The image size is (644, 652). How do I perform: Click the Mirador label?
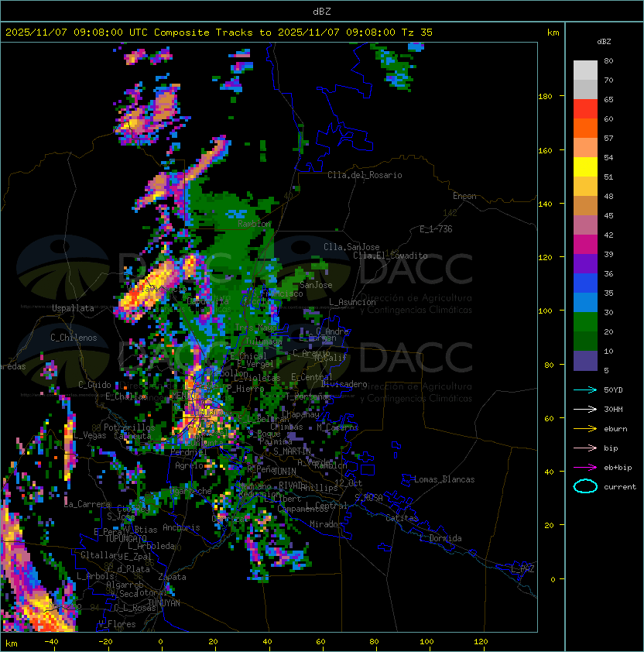[x=326, y=524]
